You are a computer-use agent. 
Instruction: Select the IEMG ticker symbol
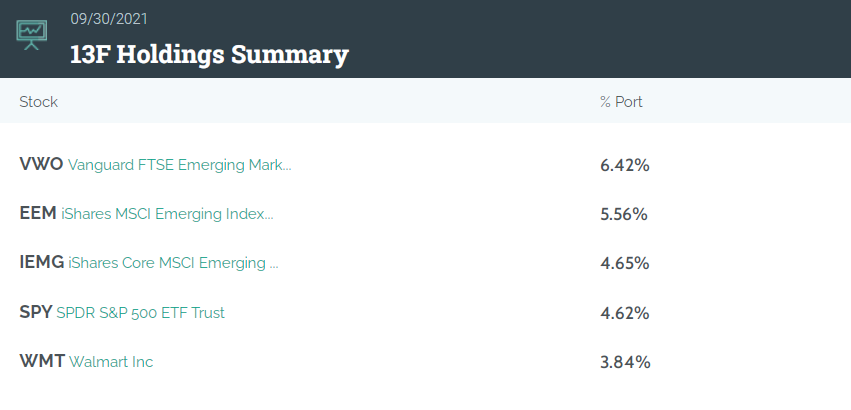point(41,263)
